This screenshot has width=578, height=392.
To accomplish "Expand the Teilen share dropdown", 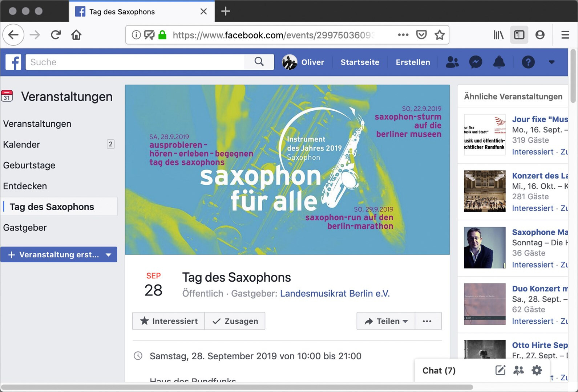I will (x=386, y=321).
